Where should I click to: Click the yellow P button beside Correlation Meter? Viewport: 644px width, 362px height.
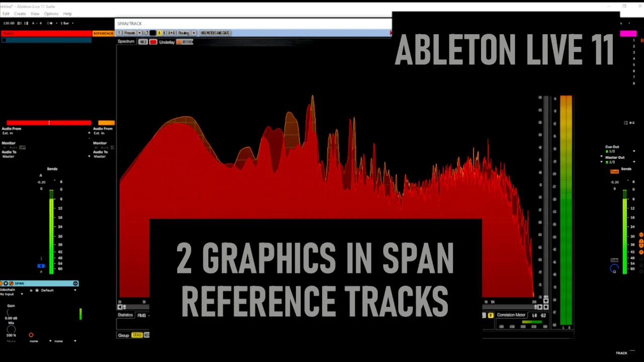(x=491, y=315)
